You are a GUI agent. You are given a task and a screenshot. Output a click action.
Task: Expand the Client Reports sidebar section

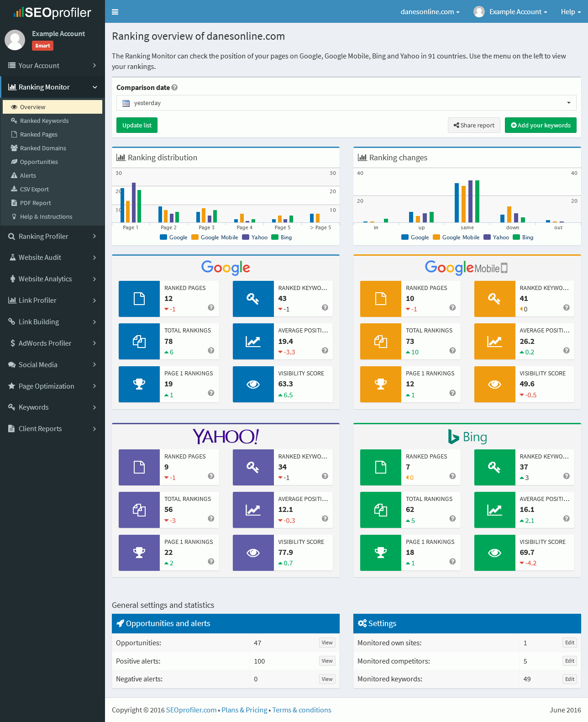click(52, 428)
